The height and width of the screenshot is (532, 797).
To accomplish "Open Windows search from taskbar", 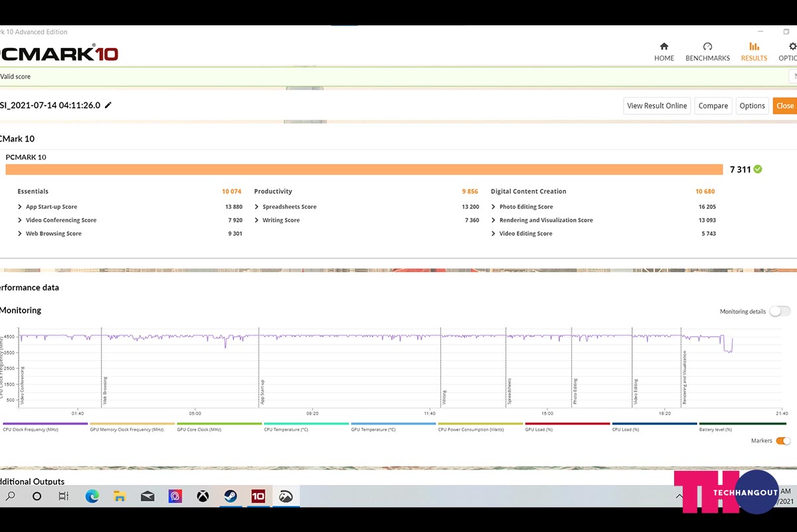I will pyautogui.click(x=11, y=496).
